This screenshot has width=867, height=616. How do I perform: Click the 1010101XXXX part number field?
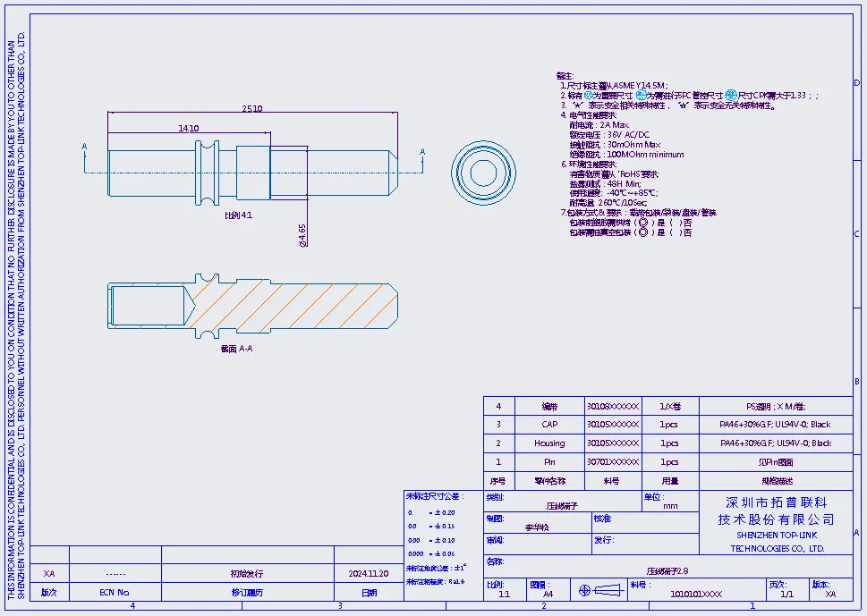pos(696,594)
